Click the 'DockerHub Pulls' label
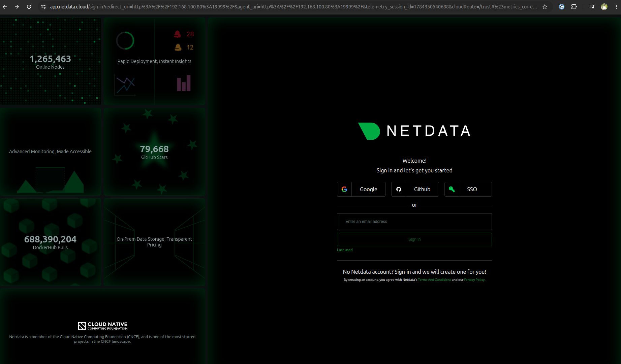The height and width of the screenshot is (364, 621). pos(50,247)
